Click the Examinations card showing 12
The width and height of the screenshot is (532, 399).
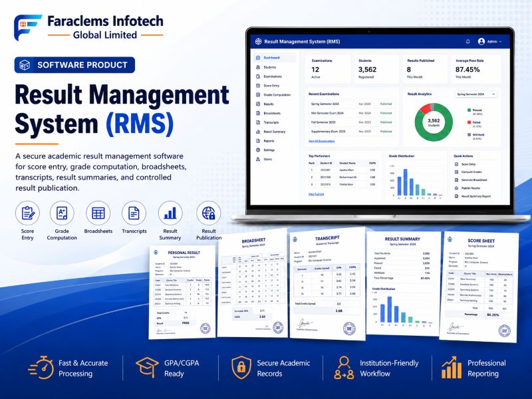click(328, 69)
